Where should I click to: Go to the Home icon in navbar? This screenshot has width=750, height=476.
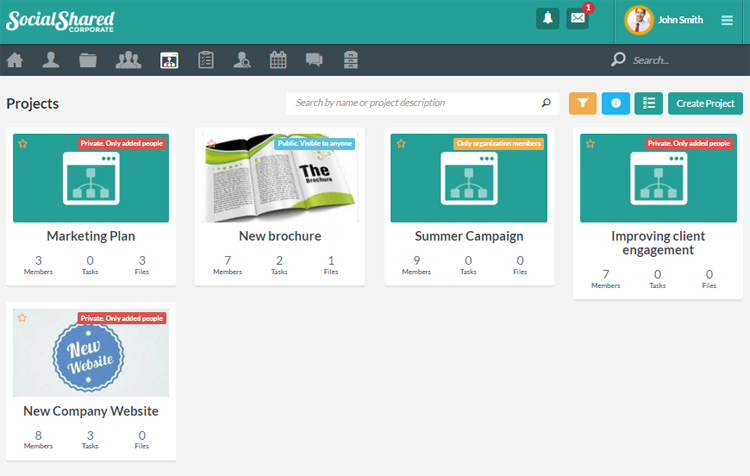[x=15, y=60]
